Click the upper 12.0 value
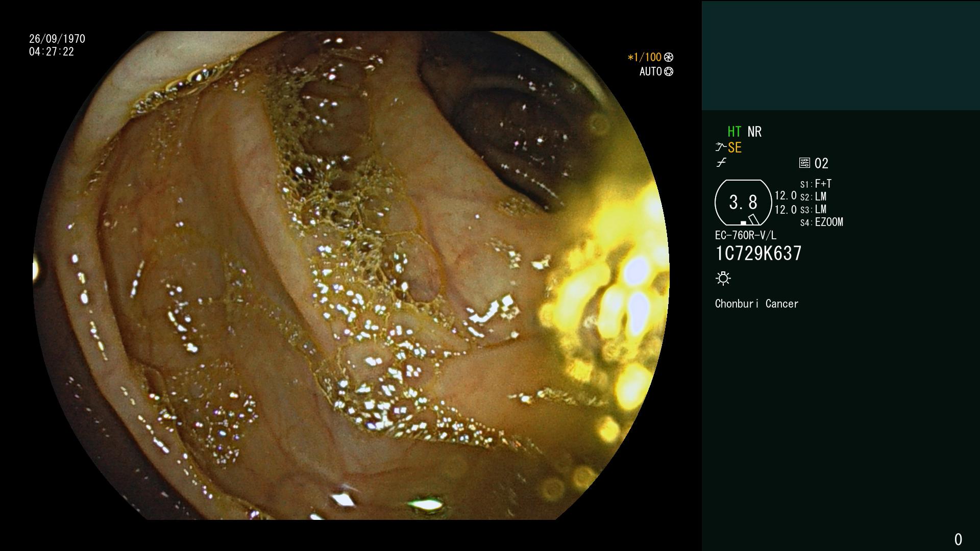Viewport: 980px width, 551px height. click(x=786, y=195)
